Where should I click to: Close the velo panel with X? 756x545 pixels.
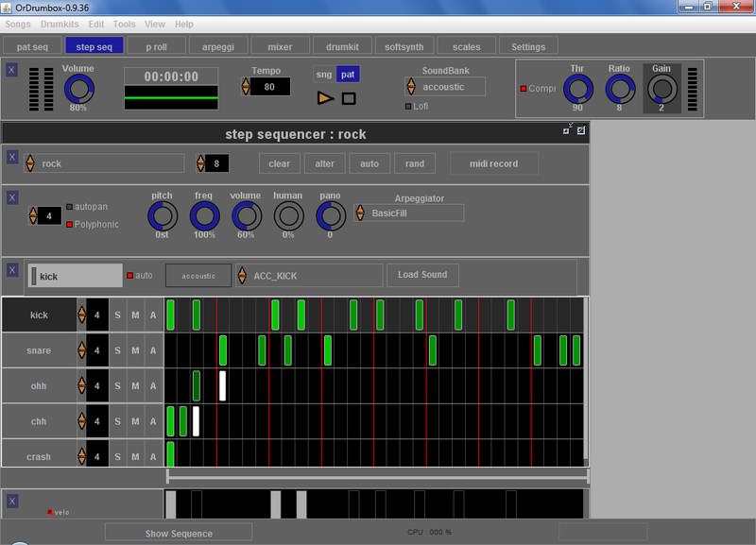coord(12,502)
